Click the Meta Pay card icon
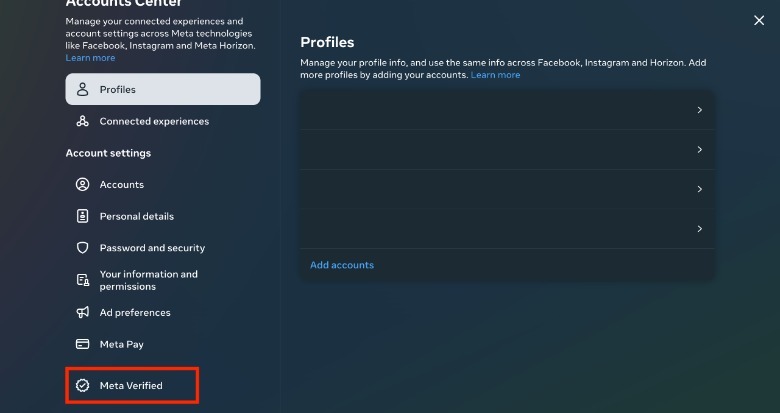The width and height of the screenshot is (780, 413). click(x=83, y=344)
